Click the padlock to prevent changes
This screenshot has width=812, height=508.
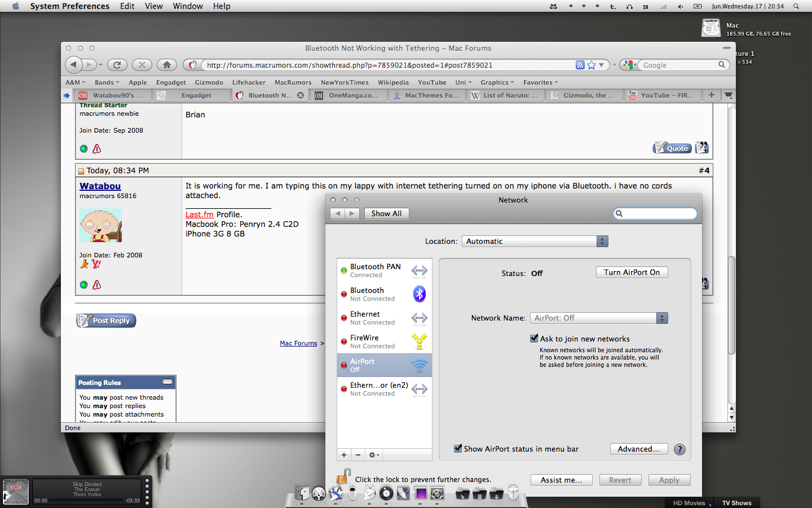coord(343,477)
